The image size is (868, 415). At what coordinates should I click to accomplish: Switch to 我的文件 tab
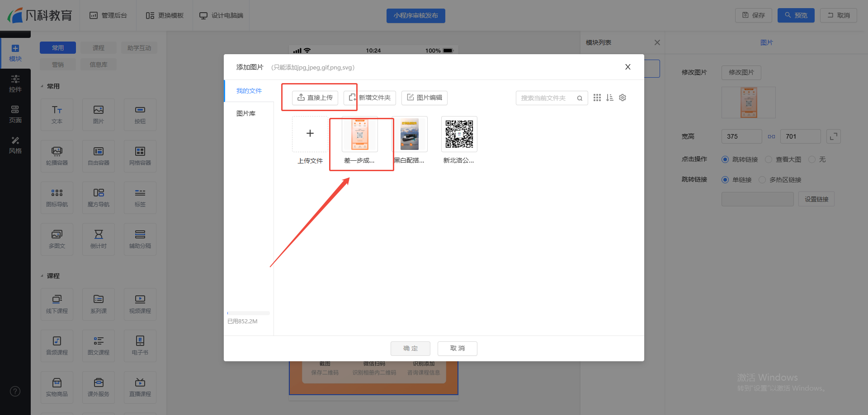click(x=249, y=91)
